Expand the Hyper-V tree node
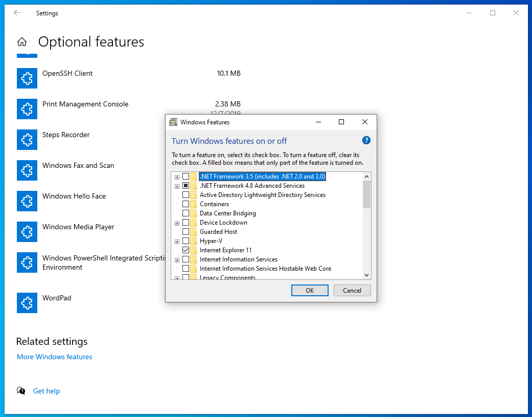Screen dimensions: 532x417 (177, 242)
